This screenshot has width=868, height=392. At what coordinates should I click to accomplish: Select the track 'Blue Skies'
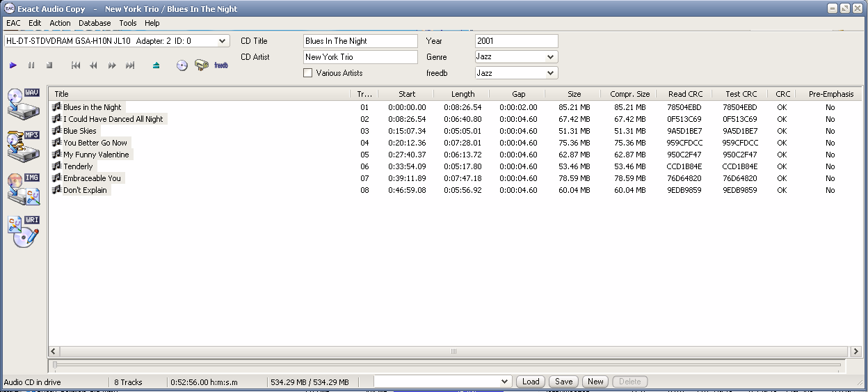coord(80,131)
